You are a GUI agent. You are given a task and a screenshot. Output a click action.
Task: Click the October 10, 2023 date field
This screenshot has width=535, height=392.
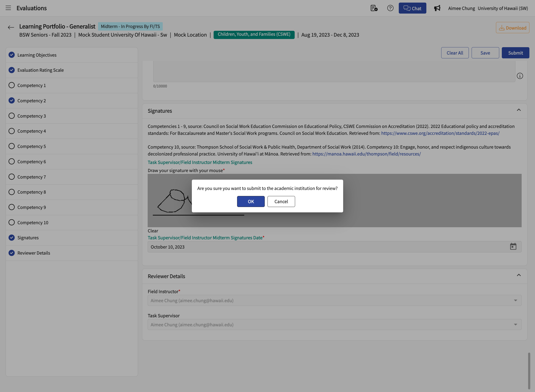click(334, 247)
